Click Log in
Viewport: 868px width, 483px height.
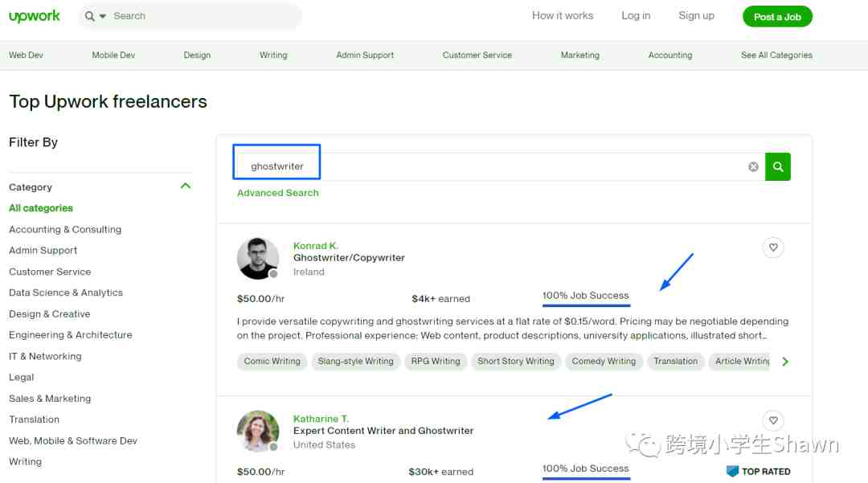click(636, 15)
